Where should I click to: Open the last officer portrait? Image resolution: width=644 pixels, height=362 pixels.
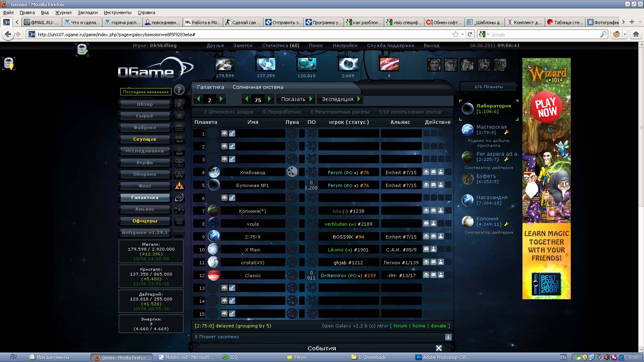tap(500, 65)
